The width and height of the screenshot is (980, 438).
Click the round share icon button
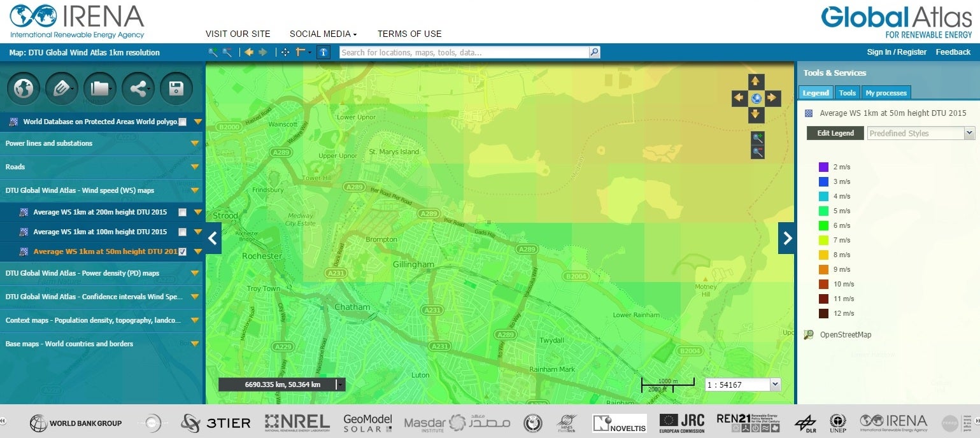[x=138, y=89]
